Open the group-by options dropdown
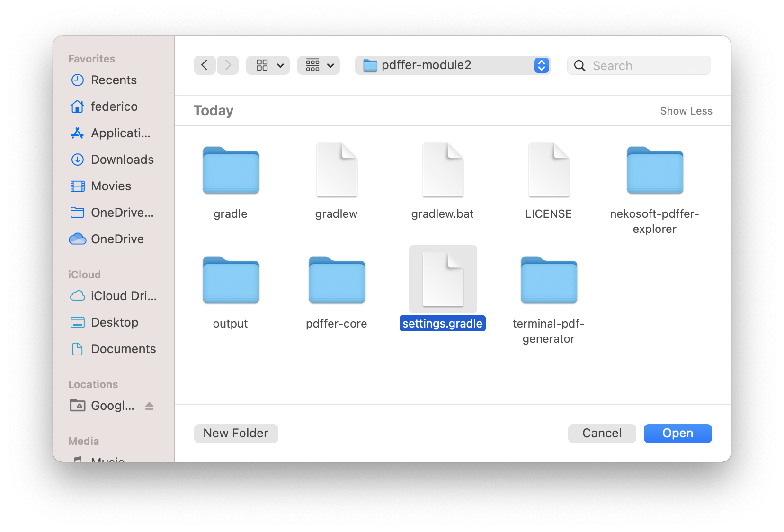784x532 pixels. coord(319,65)
